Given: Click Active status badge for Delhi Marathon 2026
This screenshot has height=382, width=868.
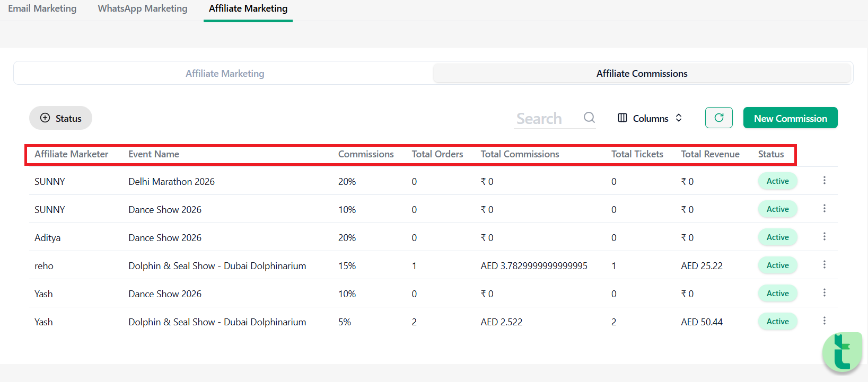Looking at the screenshot, I should click(777, 181).
